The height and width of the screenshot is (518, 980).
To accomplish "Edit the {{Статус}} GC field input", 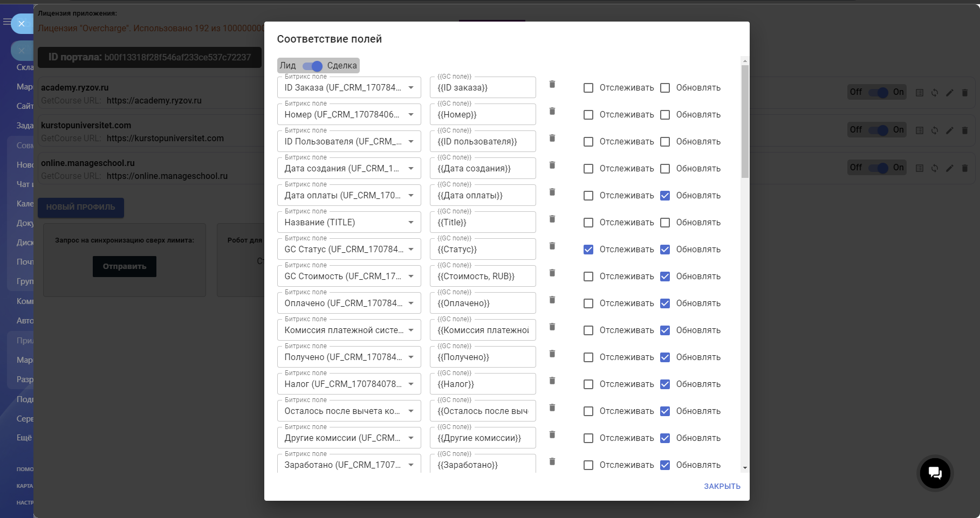I will pyautogui.click(x=482, y=250).
